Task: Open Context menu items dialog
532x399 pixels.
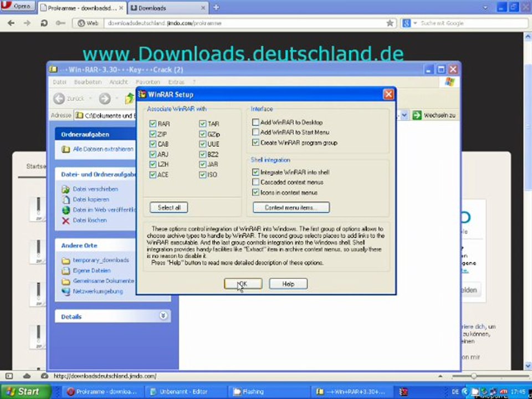Action: point(291,207)
